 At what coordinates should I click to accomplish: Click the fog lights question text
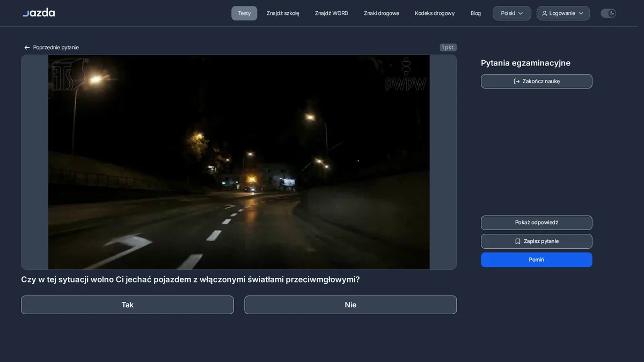(x=191, y=279)
